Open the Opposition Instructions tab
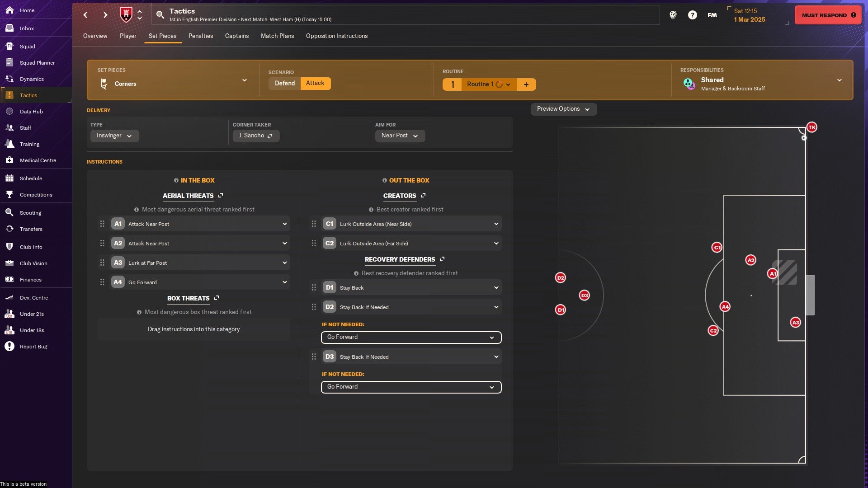The width and height of the screenshot is (868, 488). [x=336, y=36]
